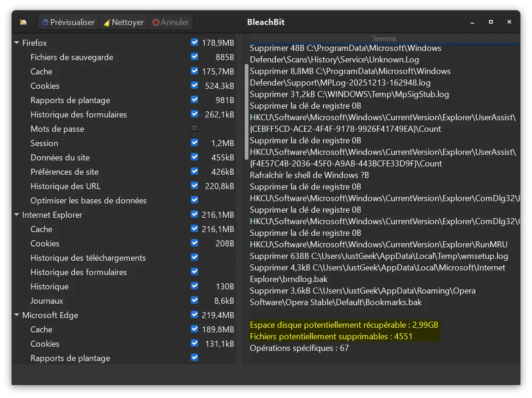Click the Espace disque potentiellement récupérable line

(344, 325)
